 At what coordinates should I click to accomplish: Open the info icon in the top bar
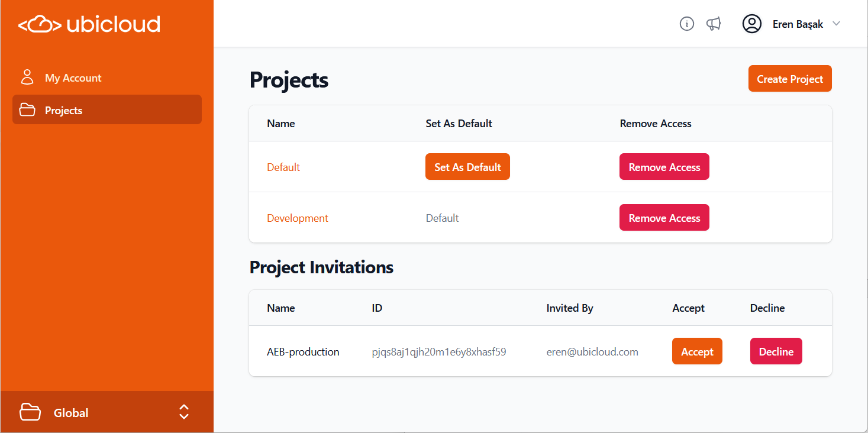[686, 24]
